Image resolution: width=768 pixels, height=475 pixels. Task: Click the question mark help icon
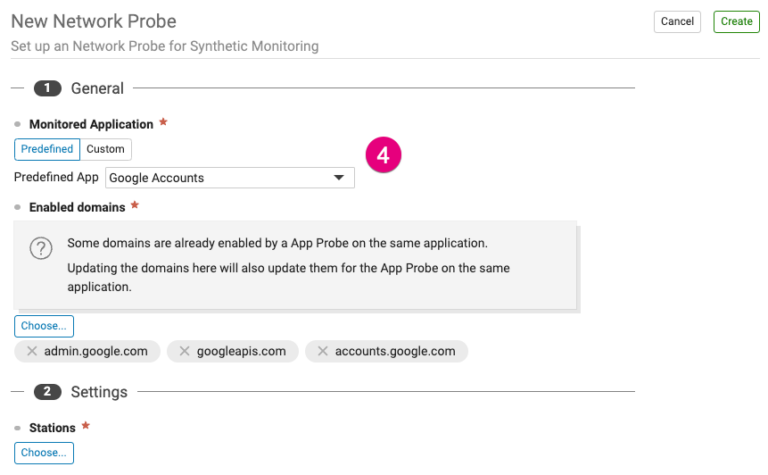coord(40,249)
